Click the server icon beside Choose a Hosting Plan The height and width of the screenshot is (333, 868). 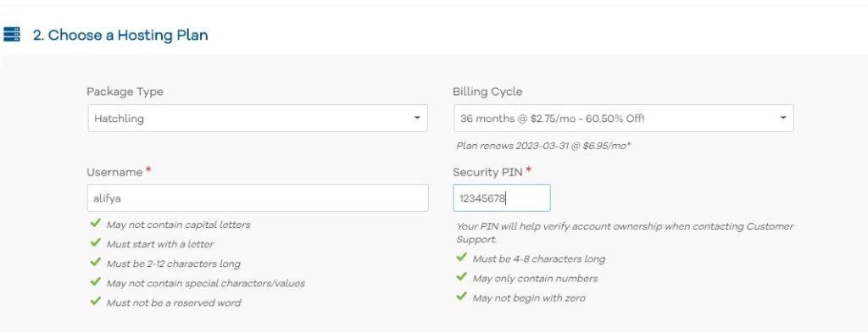[11, 35]
